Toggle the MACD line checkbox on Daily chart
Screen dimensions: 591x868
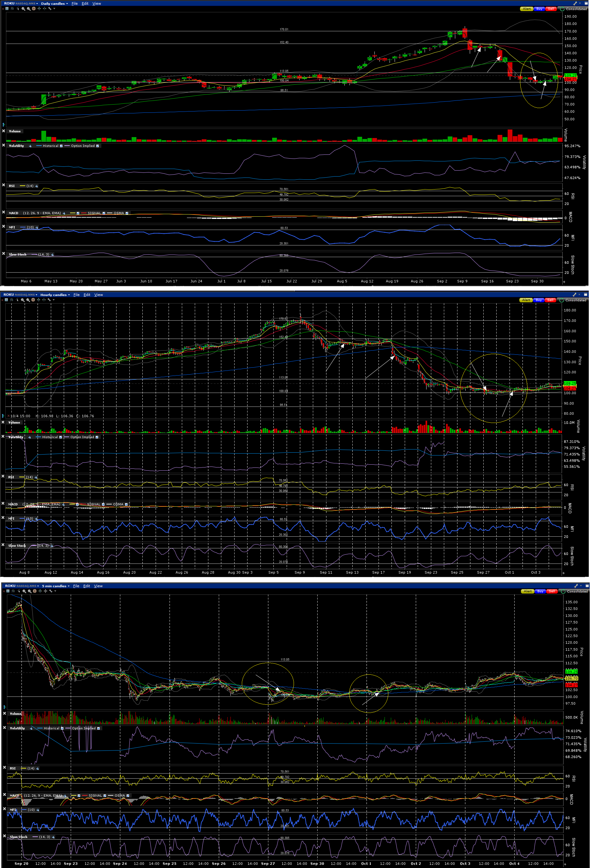click(x=78, y=213)
